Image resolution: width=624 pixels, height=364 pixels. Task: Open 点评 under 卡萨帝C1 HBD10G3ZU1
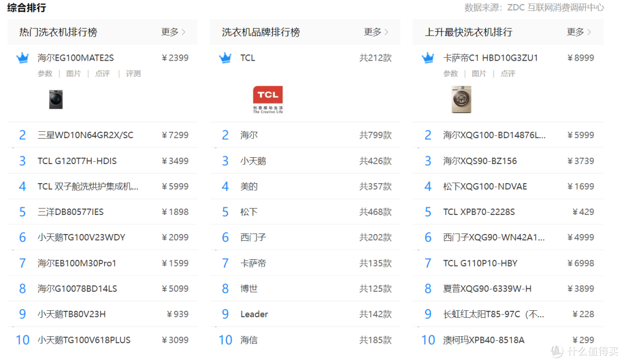[x=507, y=73]
